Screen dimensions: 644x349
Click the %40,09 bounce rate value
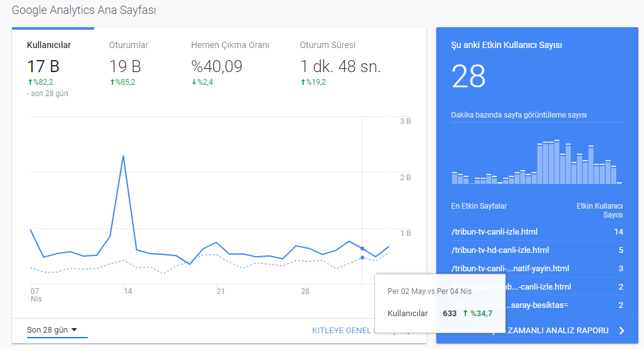[217, 66]
